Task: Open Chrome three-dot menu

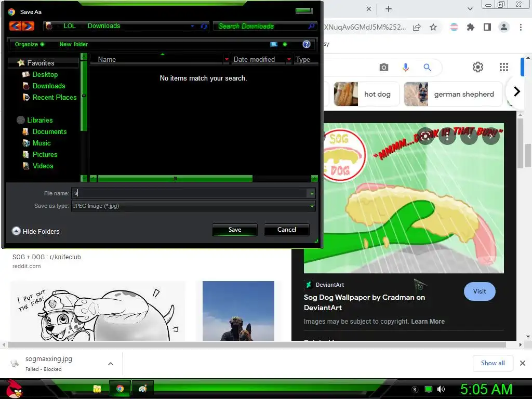Action: 521,27
